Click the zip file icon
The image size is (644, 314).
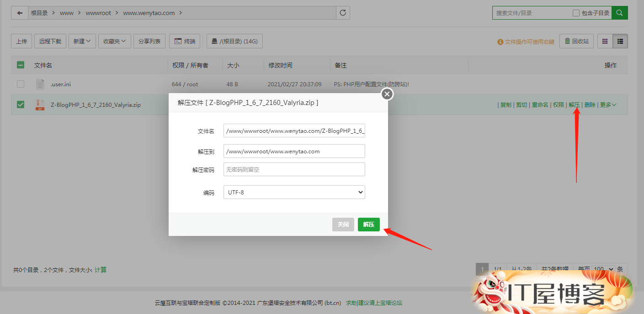(x=40, y=105)
